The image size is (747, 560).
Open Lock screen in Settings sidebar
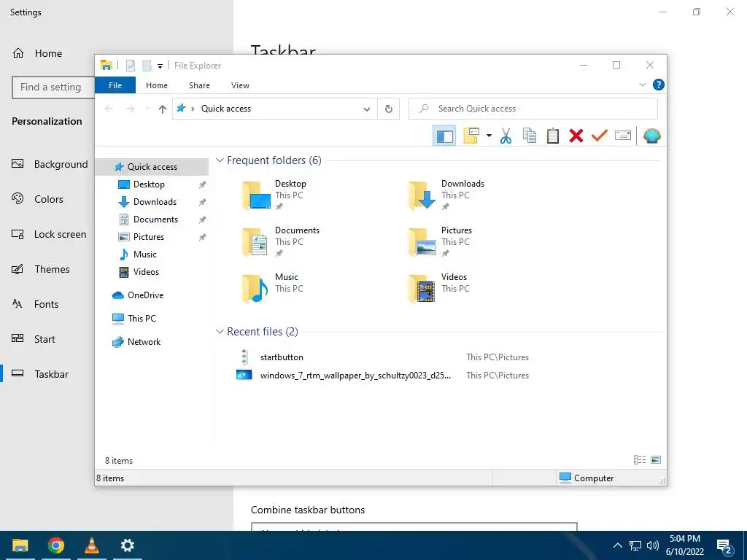click(60, 234)
